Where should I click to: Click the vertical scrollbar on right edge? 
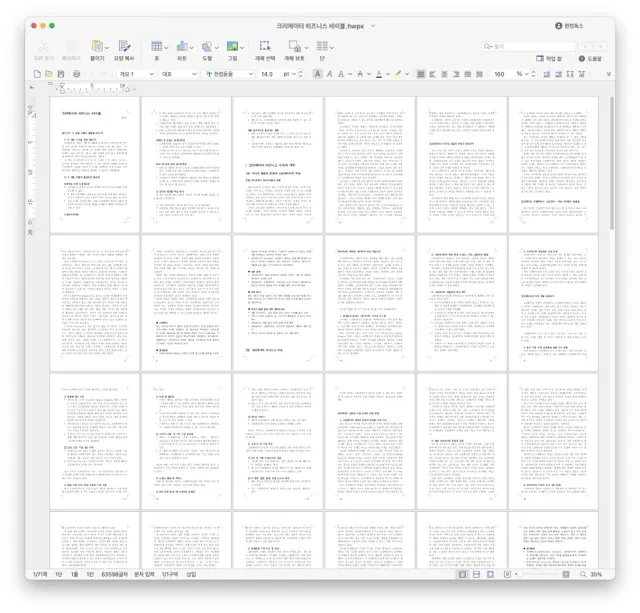[x=612, y=163]
